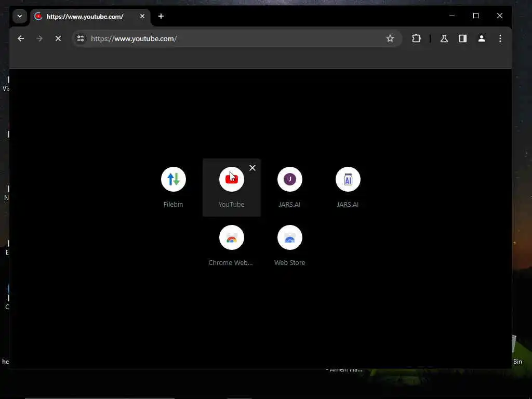View site information icon in address bar
Image resolution: width=532 pixels, height=399 pixels.
tap(81, 38)
